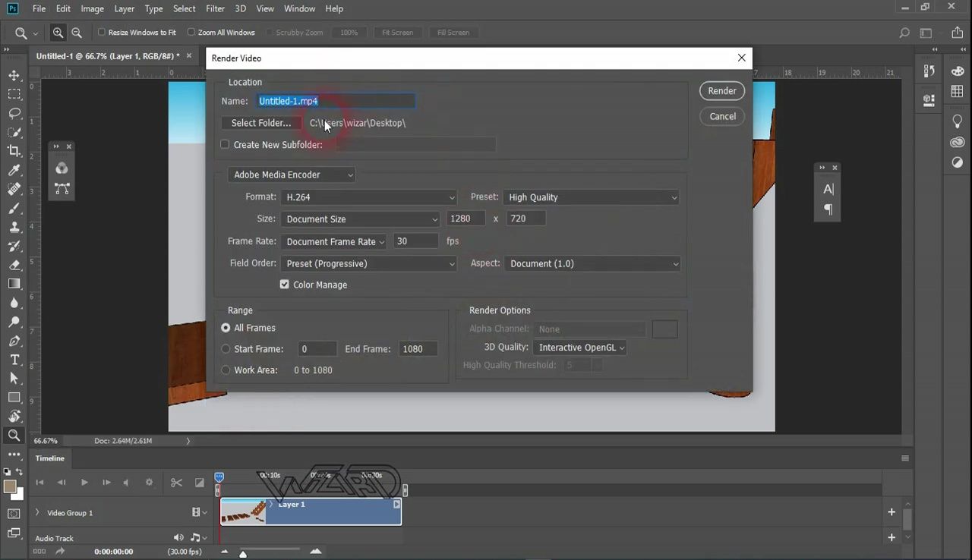This screenshot has height=560, width=972.
Task: Select the Work Area radio button
Action: (226, 370)
